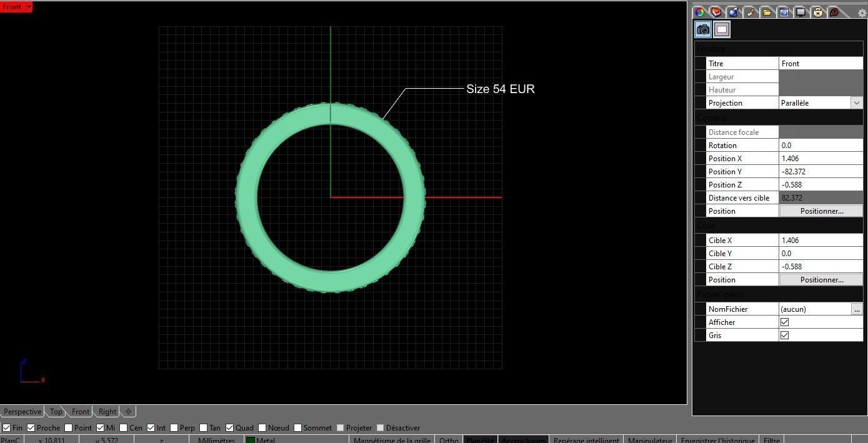Open the dark red circular tab icon
This screenshot has height=443, width=868.
tap(834, 12)
